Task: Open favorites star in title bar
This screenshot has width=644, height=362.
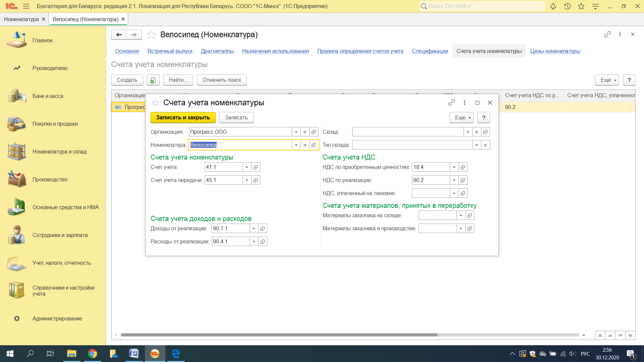Action: pyautogui.click(x=581, y=6)
